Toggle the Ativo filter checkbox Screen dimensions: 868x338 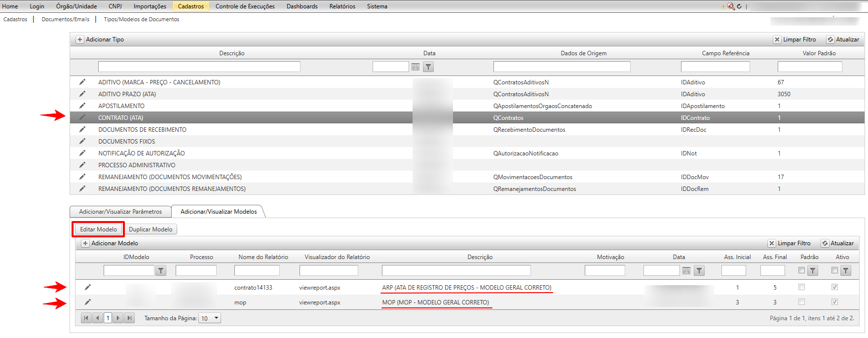click(834, 270)
